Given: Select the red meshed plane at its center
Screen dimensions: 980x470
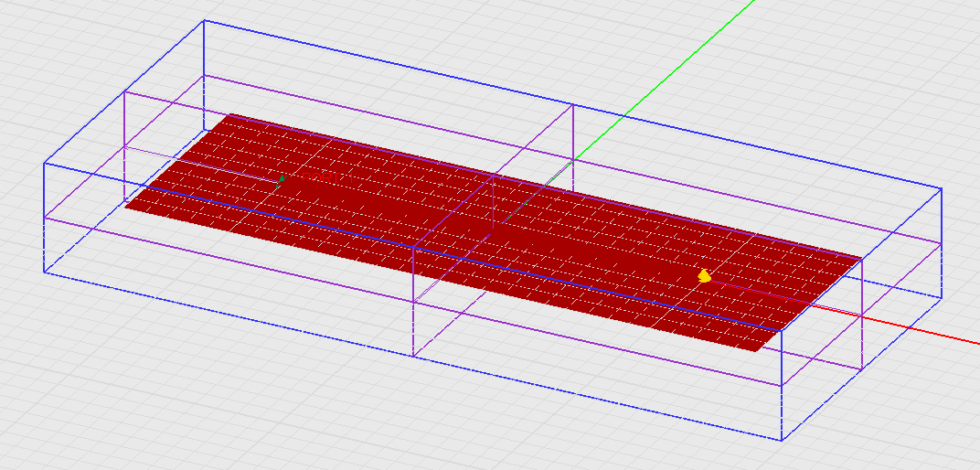Looking at the screenshot, I should 494,231.
